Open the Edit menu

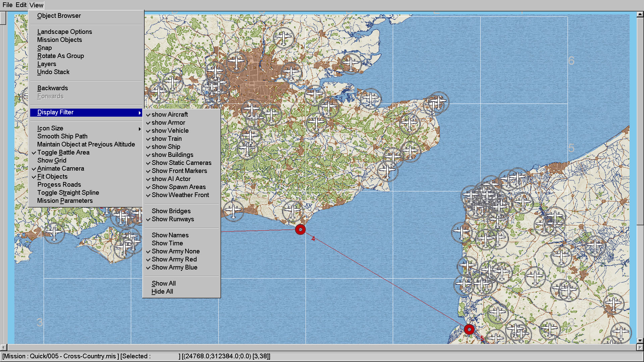21,5
